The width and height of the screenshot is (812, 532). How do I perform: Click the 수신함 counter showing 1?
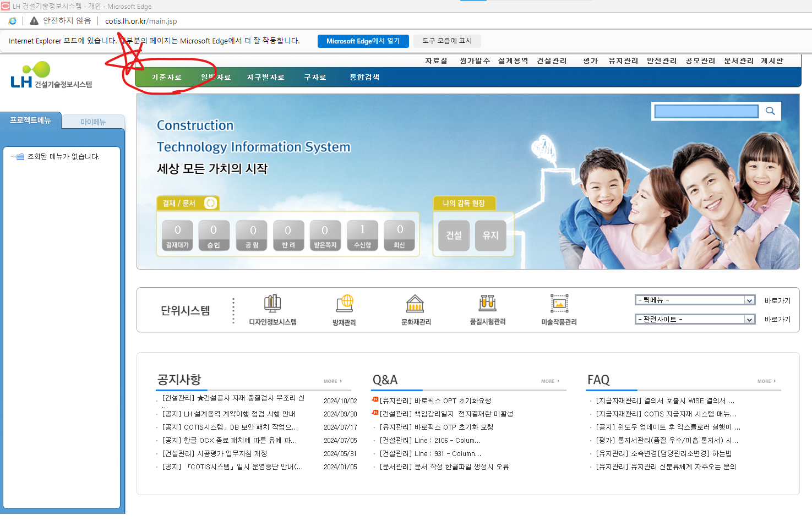(x=362, y=235)
